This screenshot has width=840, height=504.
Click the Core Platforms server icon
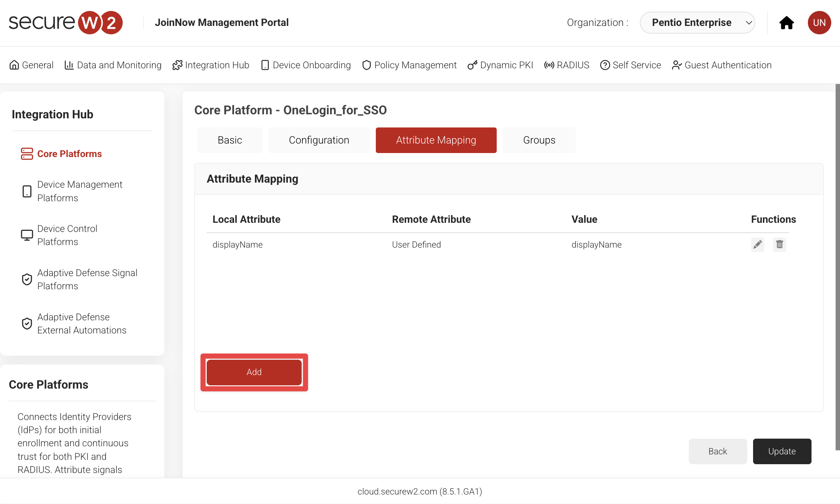[x=27, y=154]
